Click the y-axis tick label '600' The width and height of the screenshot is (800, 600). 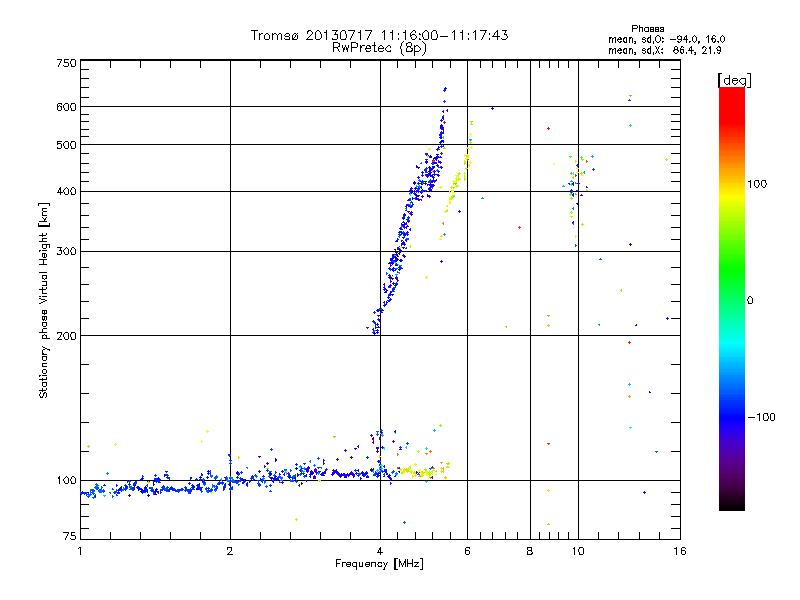66,107
